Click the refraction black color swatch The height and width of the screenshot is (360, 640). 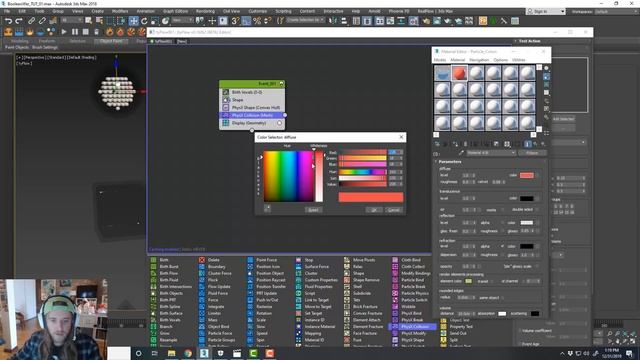click(x=527, y=247)
